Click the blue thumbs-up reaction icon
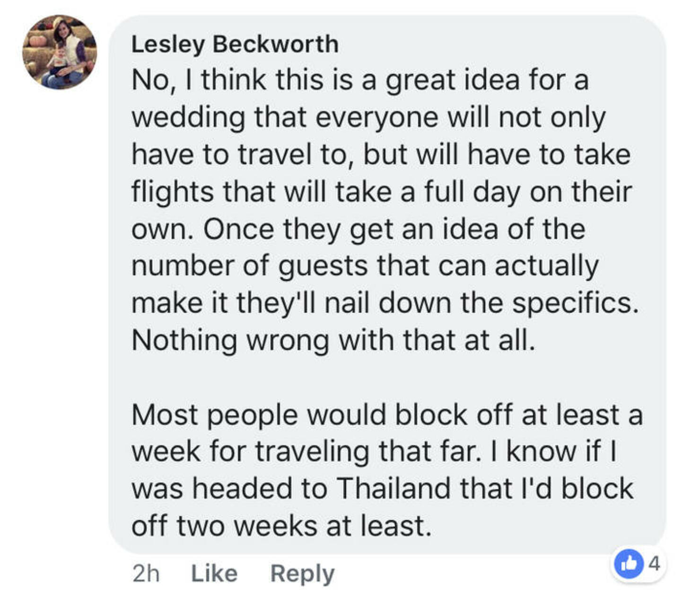This screenshot has width=700, height=590. tap(629, 564)
